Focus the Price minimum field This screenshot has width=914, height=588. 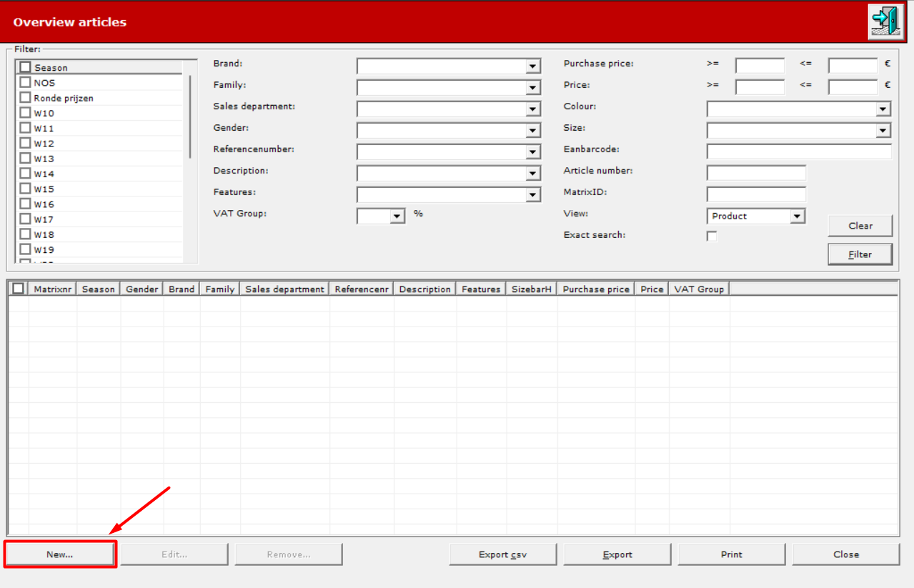pos(760,88)
